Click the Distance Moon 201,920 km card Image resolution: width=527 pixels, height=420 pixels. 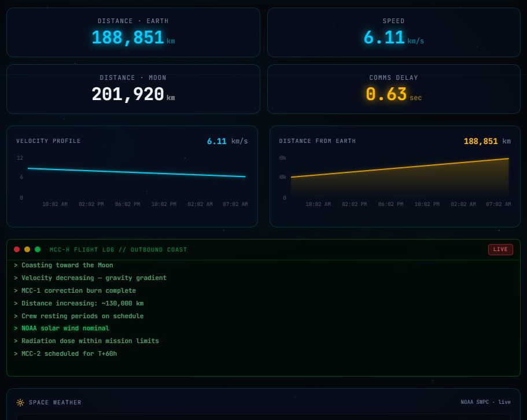coord(133,89)
